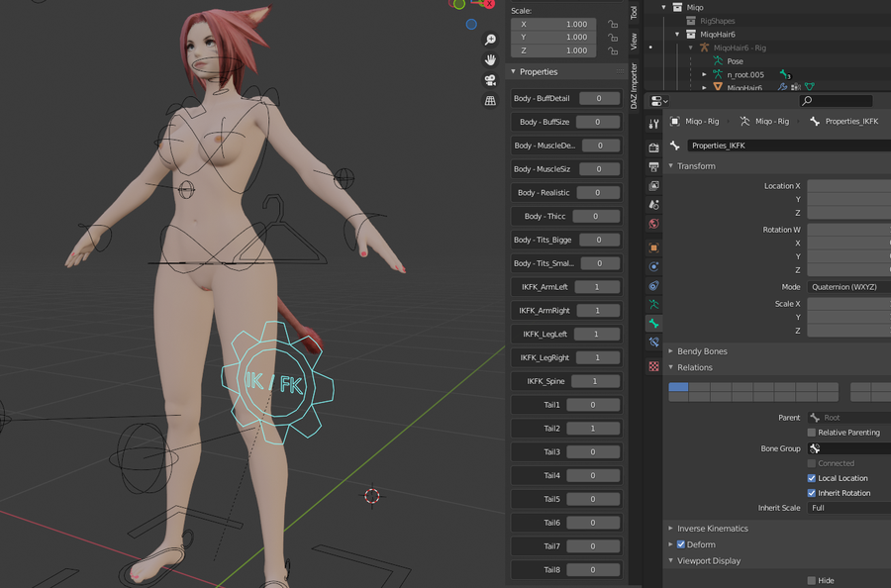Click the Body - BuffDetail value field
The image size is (891, 588).
600,98
